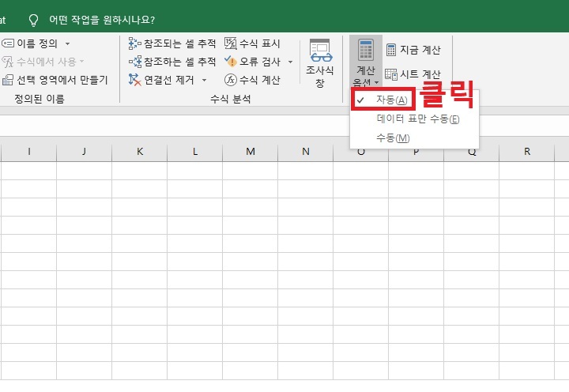This screenshot has width=569, height=392.
Task: Click the 수식 표시 label
Action: [260, 43]
